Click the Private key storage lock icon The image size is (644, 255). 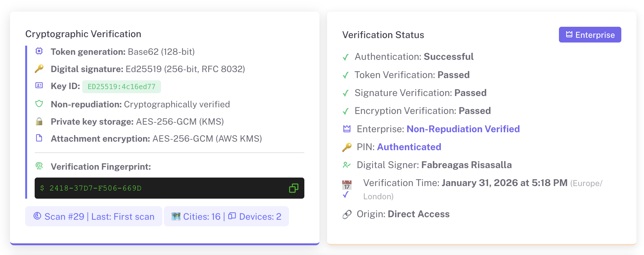pyautogui.click(x=39, y=121)
